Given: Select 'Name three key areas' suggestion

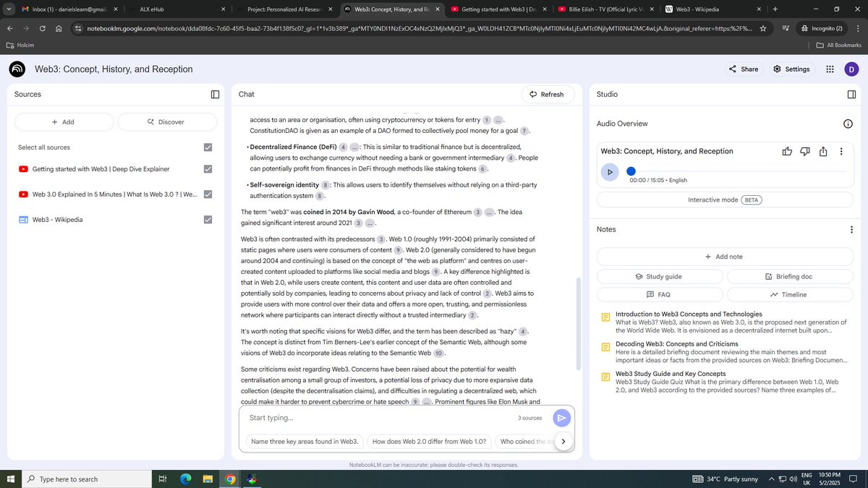Looking at the screenshot, I should click(x=305, y=441).
